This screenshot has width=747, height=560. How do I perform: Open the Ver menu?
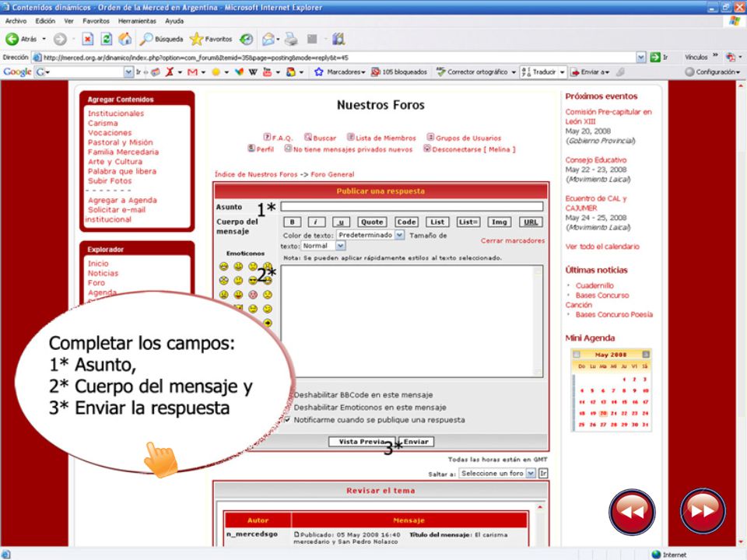pos(69,21)
